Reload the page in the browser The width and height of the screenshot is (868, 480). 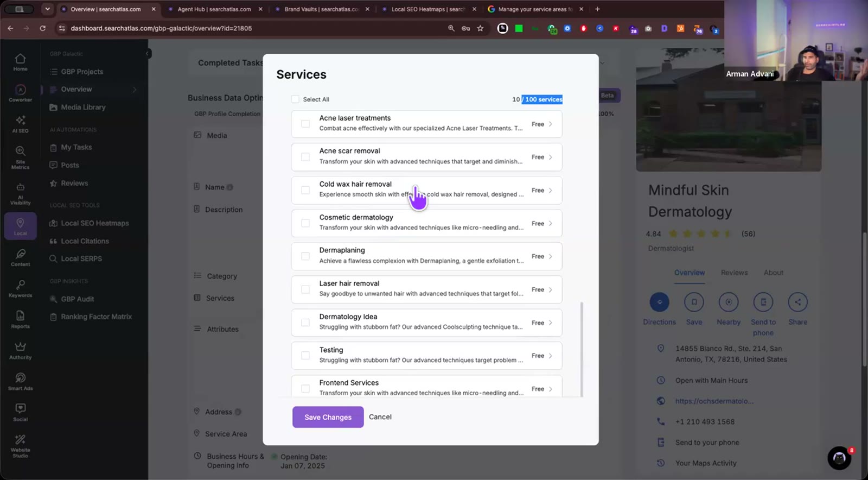pyautogui.click(x=42, y=28)
